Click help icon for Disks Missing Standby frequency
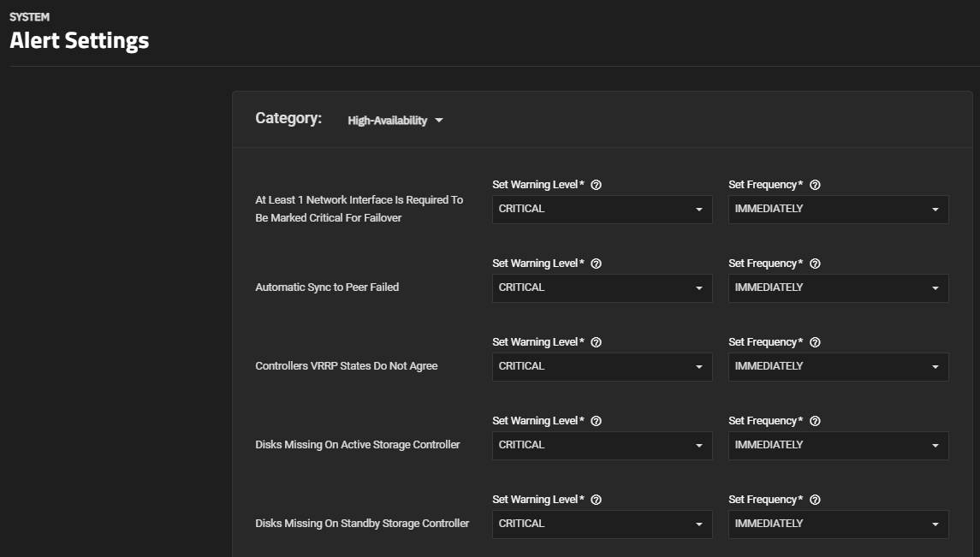 pos(815,500)
